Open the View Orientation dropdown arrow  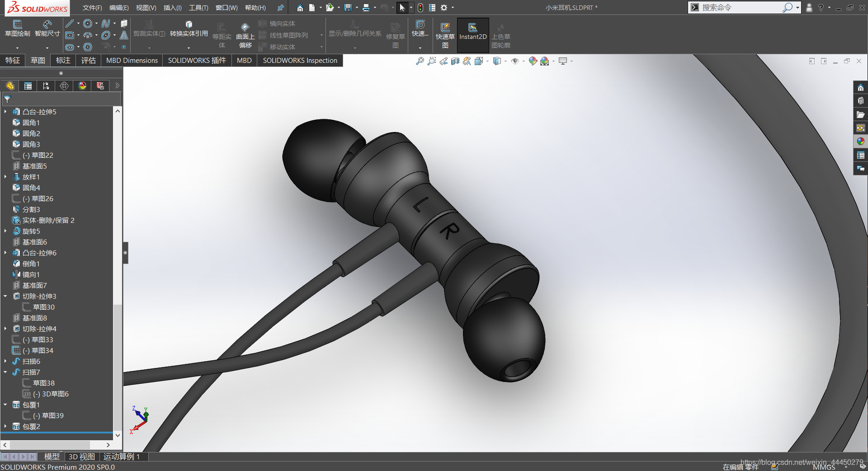click(x=487, y=61)
